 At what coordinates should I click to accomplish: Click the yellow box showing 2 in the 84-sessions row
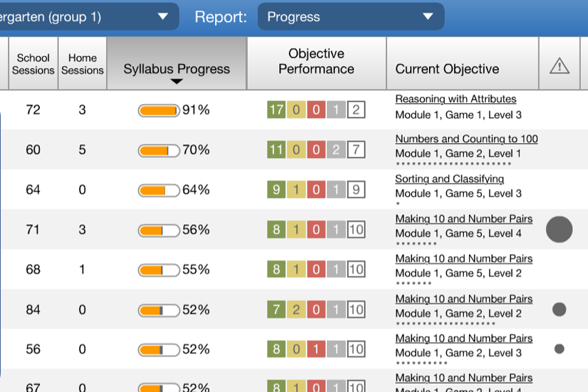pyautogui.click(x=296, y=308)
